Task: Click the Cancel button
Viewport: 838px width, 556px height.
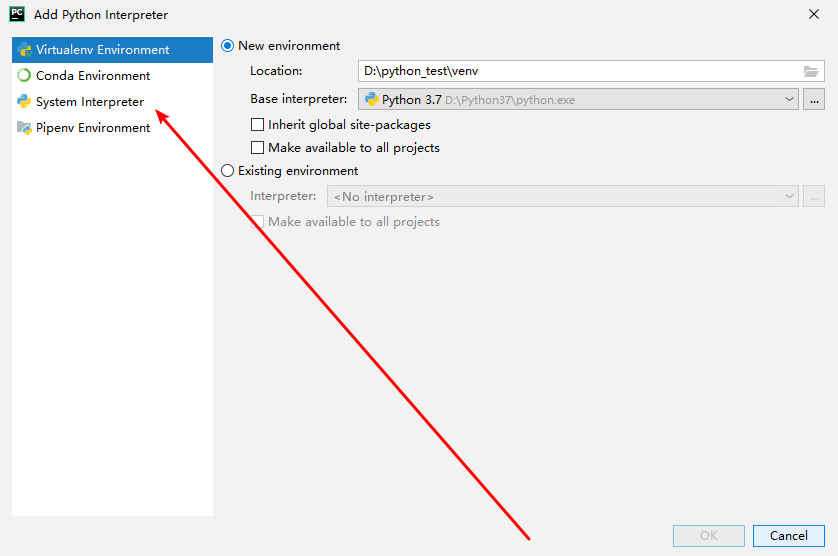Action: 789,536
